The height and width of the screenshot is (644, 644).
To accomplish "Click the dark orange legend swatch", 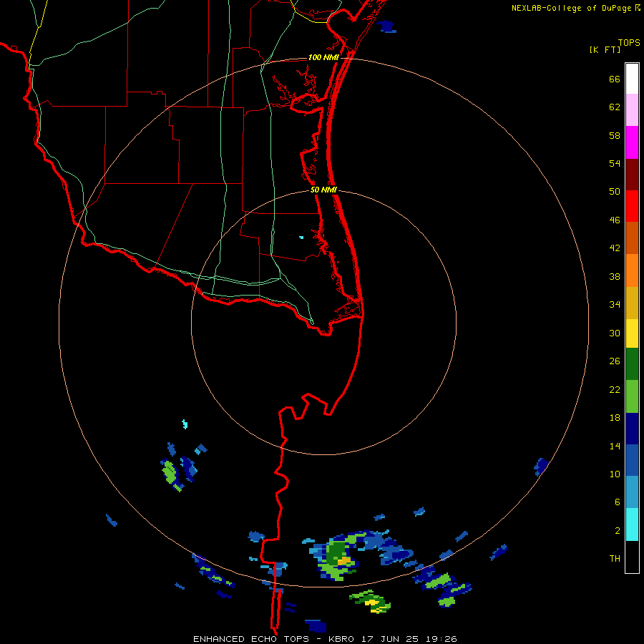I will pyautogui.click(x=632, y=238).
